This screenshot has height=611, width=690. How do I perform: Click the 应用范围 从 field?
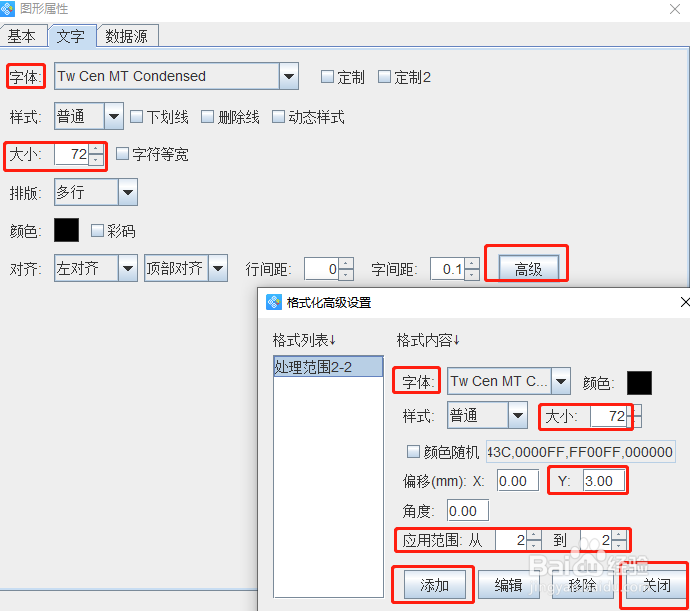[511, 540]
